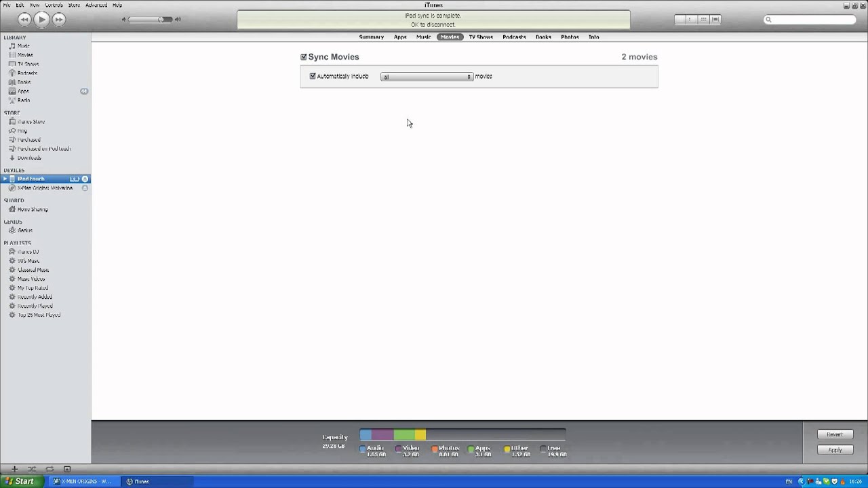Open the Advanced menu
This screenshot has width=868, height=488.
[x=96, y=5]
